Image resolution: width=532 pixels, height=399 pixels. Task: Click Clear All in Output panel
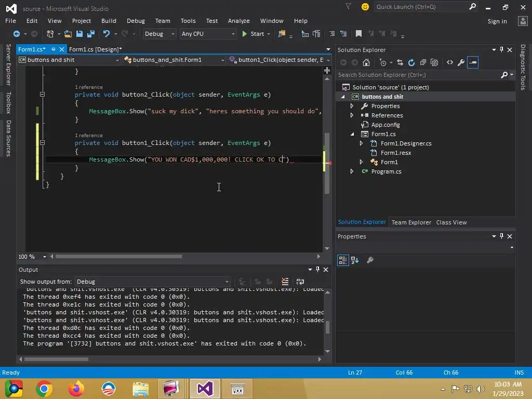pos(285,282)
